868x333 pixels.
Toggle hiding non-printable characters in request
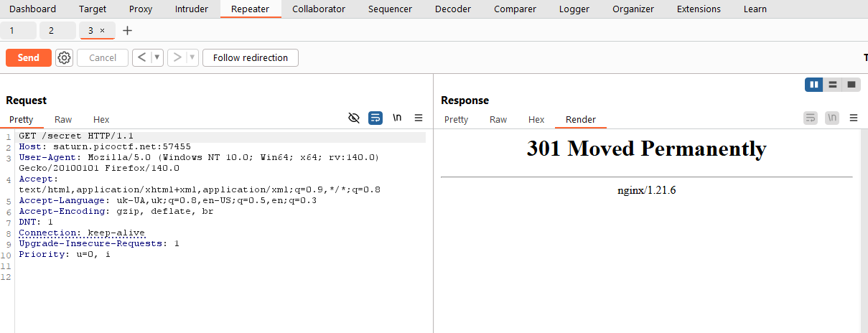coord(353,118)
